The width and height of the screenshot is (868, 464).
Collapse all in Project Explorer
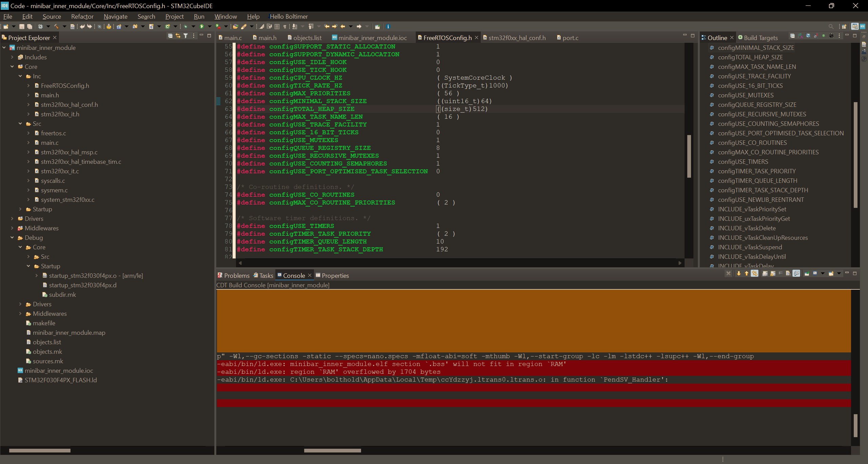[170, 36]
